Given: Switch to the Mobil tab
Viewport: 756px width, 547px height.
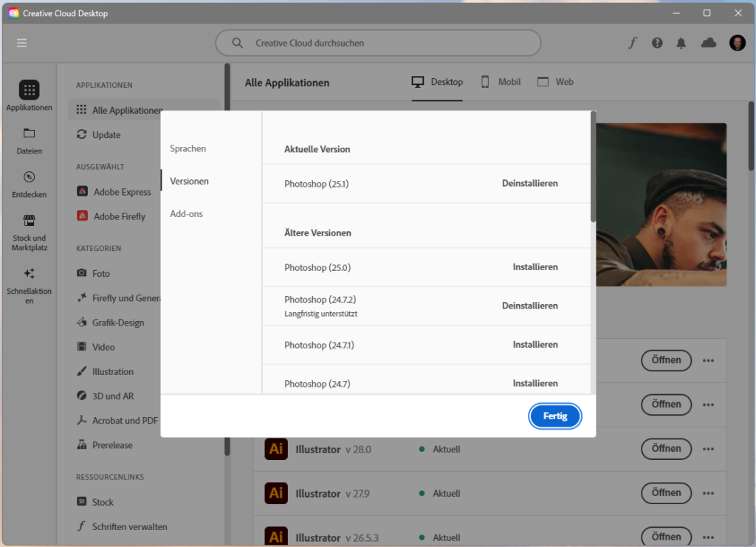Looking at the screenshot, I should (x=501, y=82).
